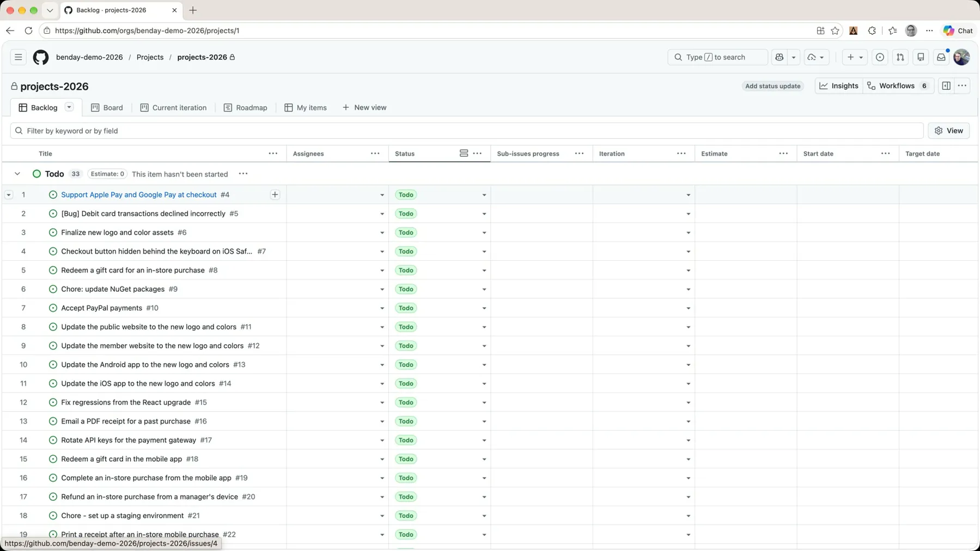
Task: Open the Todo group options ellipsis
Action: [x=244, y=174]
